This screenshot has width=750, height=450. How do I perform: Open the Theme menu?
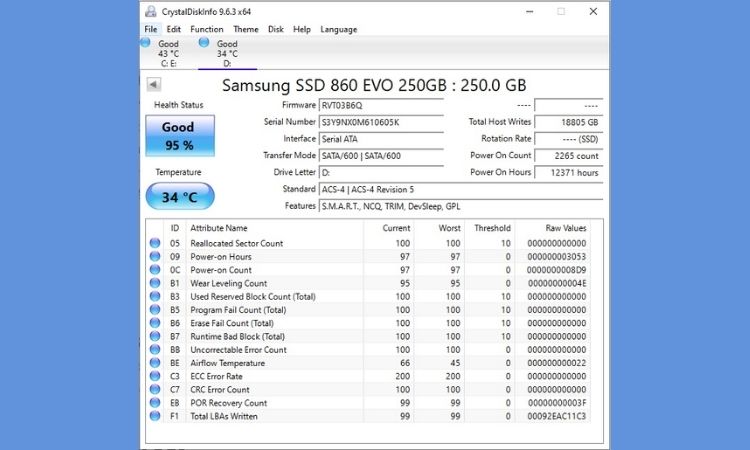tap(246, 29)
